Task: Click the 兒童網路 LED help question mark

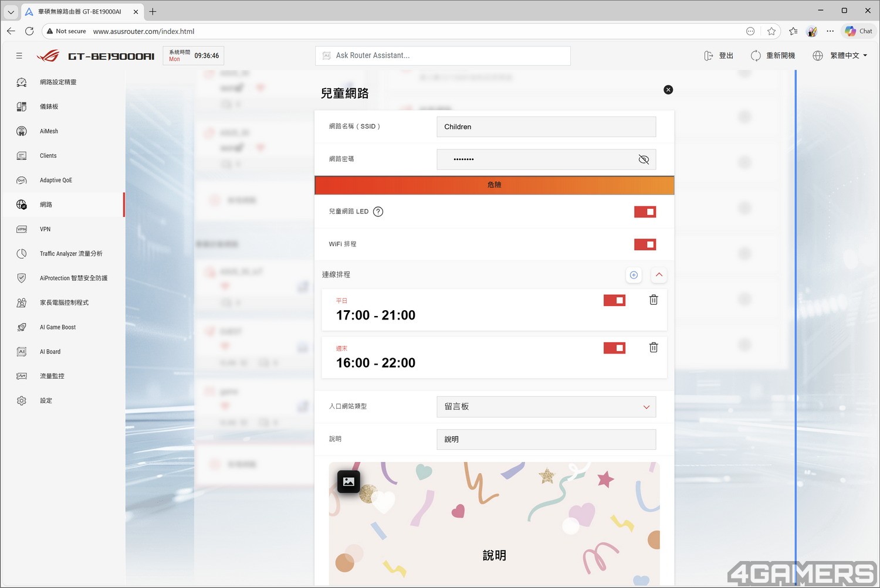Action: pos(378,212)
